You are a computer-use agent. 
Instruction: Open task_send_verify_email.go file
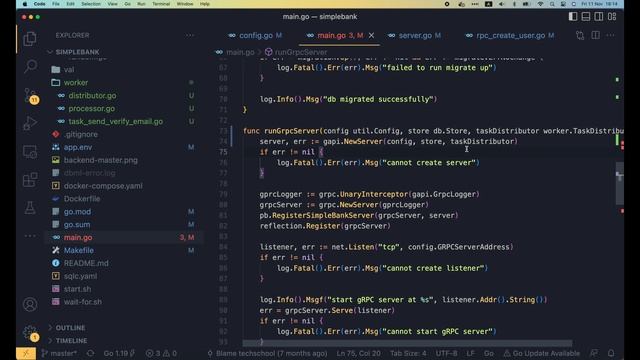pyautogui.click(x=116, y=122)
